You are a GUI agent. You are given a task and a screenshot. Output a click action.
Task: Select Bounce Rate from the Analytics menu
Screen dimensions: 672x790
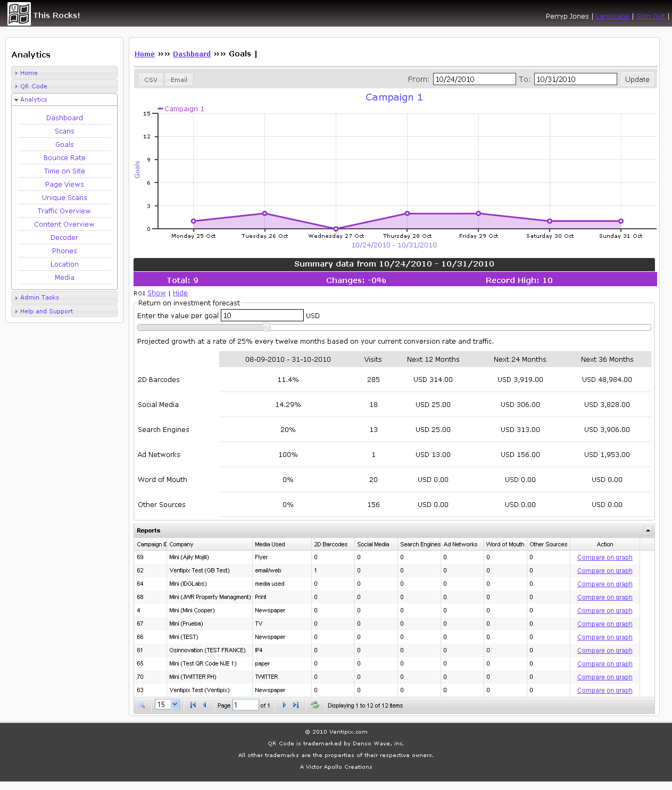click(64, 157)
